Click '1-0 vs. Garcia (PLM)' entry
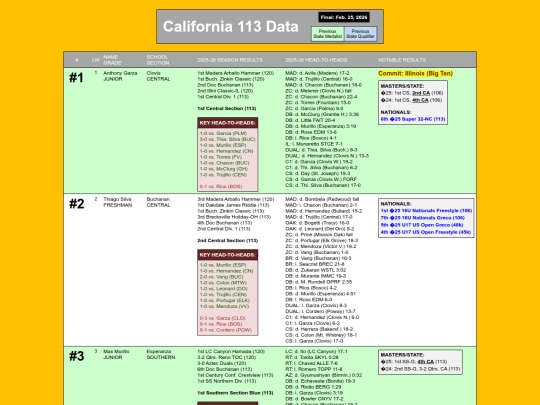This screenshot has width=540, height=405. click(x=223, y=133)
